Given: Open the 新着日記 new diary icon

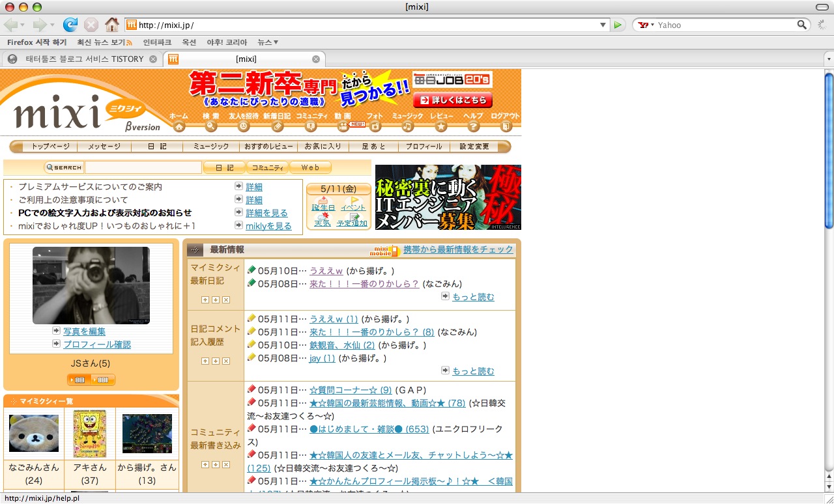Looking at the screenshot, I should pyautogui.click(x=278, y=126).
